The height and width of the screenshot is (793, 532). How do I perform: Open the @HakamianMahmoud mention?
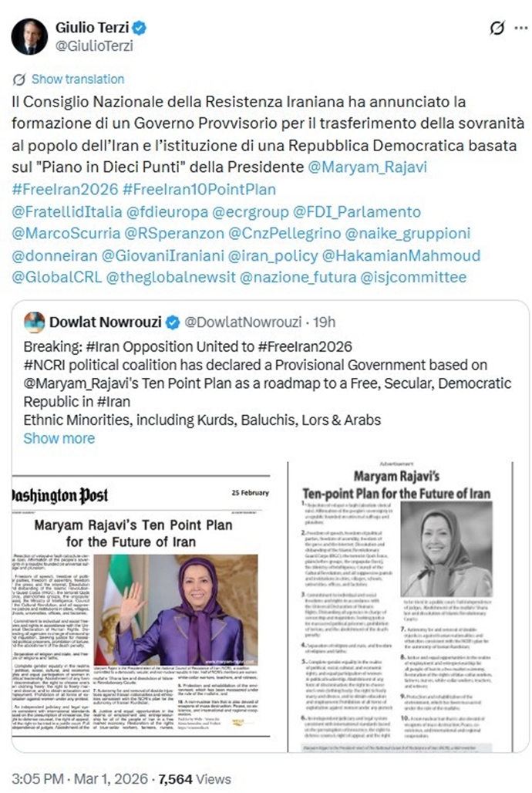pos(401,255)
